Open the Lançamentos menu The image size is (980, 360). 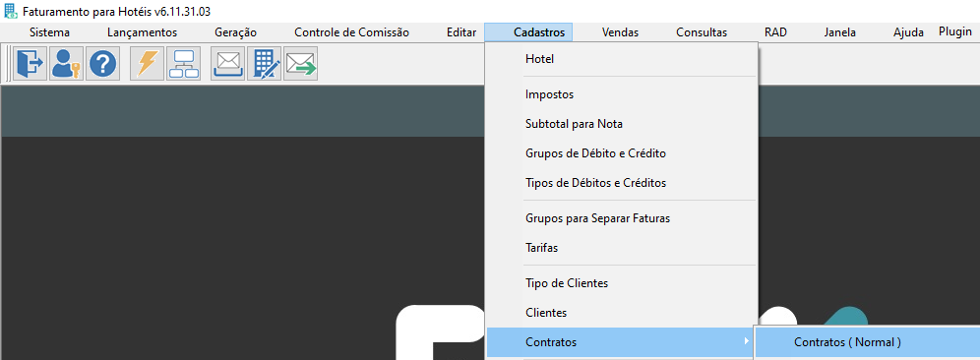tap(142, 32)
